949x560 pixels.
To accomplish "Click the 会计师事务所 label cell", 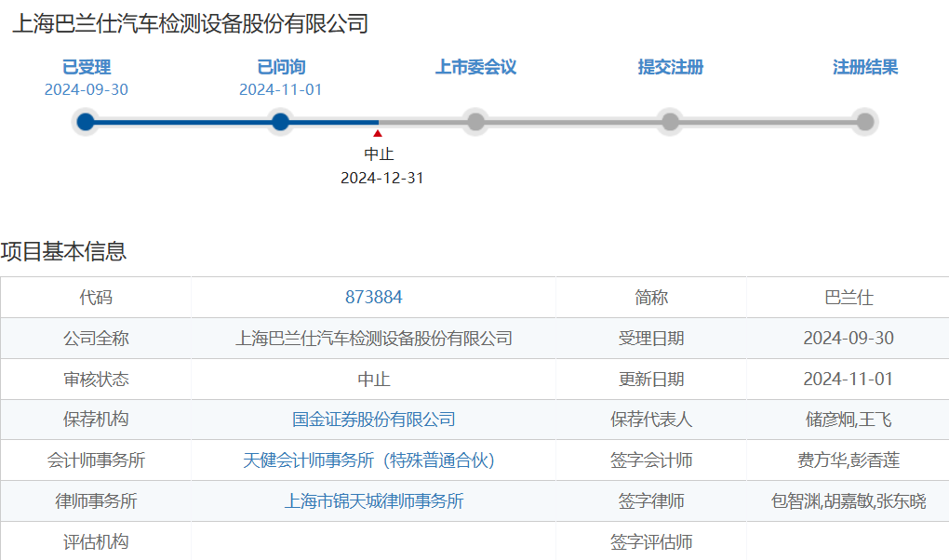I will (96, 460).
